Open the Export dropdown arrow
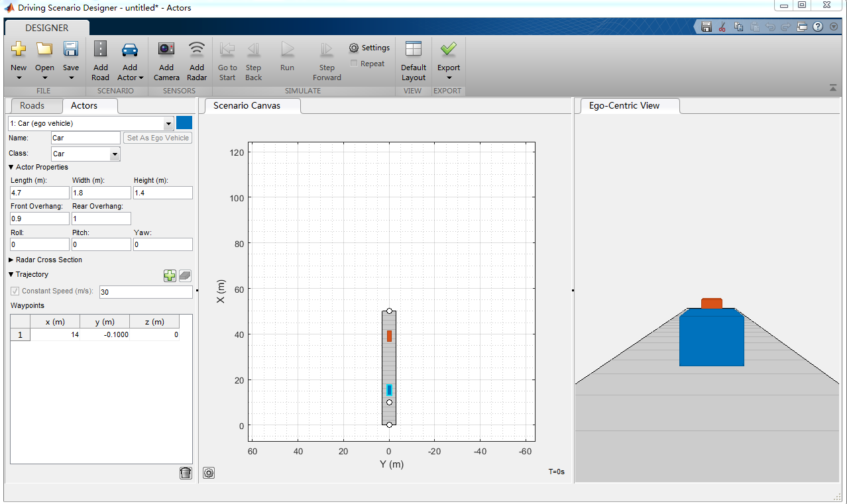This screenshot has width=847, height=504. coord(449,77)
